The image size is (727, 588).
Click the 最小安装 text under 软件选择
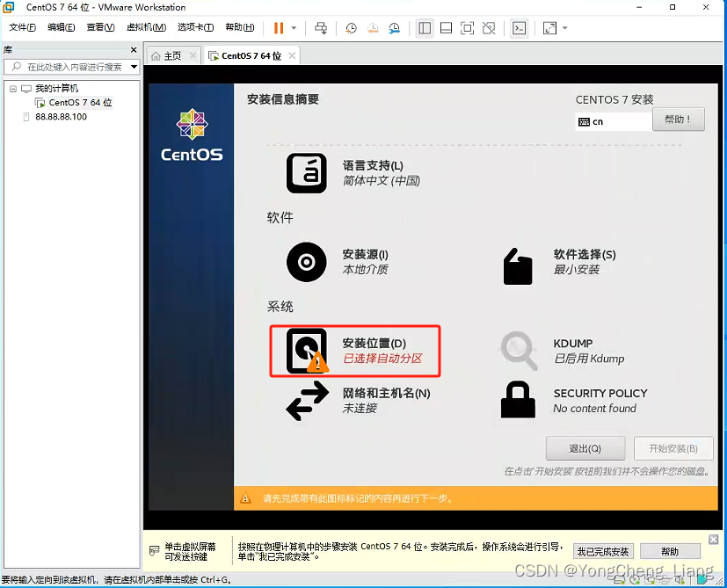click(577, 270)
